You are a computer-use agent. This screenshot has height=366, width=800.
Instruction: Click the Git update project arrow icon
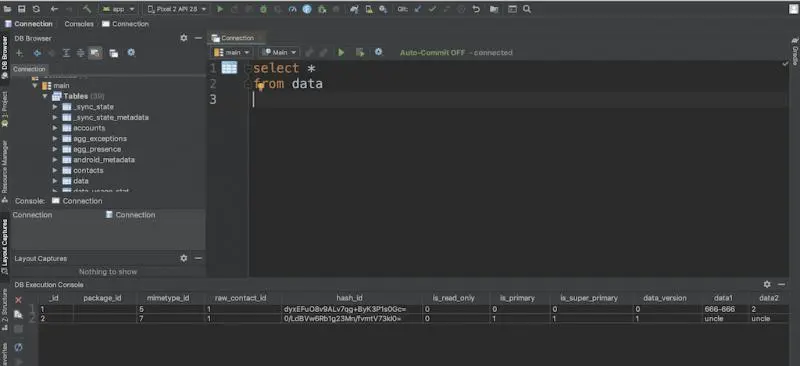tap(418, 9)
